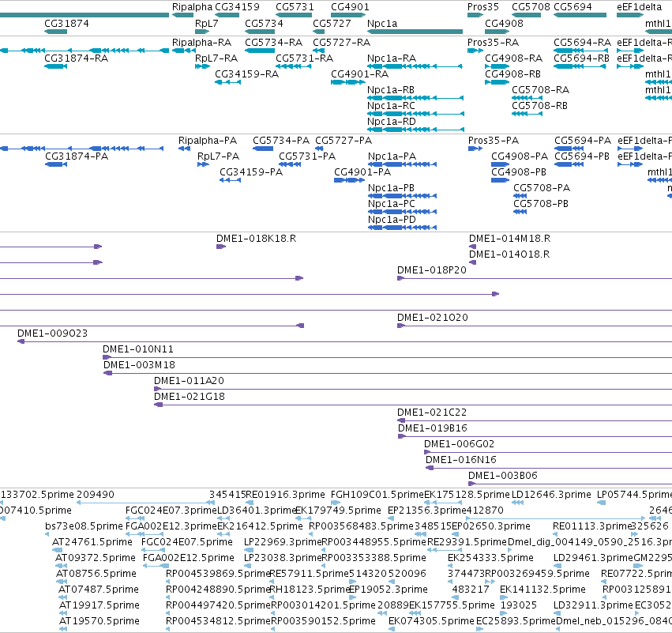
Task: Open the CG4901-RA transcript
Action: 359,74
